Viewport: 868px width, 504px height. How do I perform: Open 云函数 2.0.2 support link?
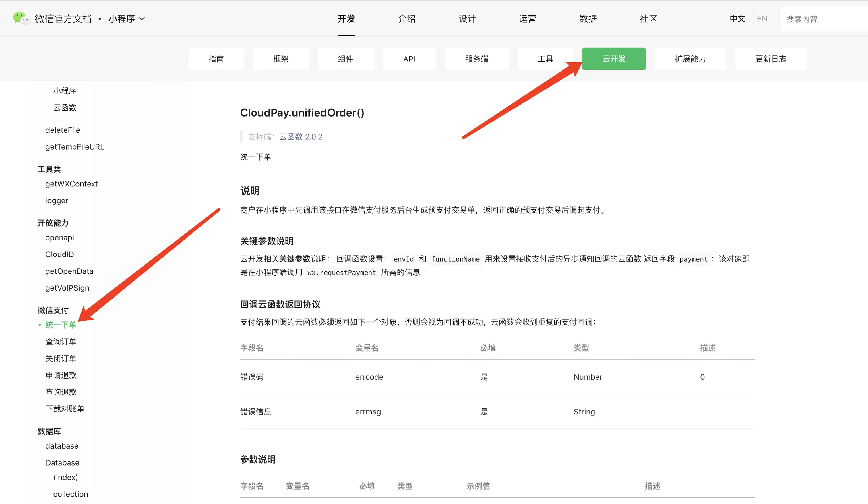pos(300,137)
